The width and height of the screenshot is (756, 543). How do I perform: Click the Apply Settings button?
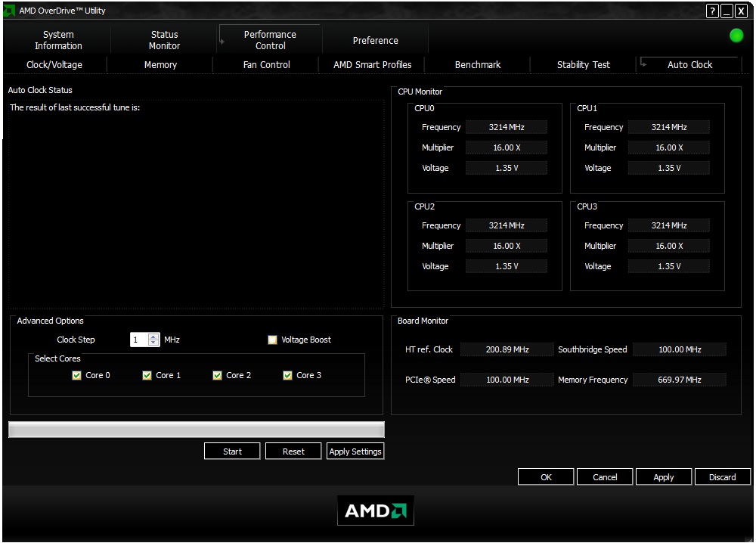click(355, 451)
